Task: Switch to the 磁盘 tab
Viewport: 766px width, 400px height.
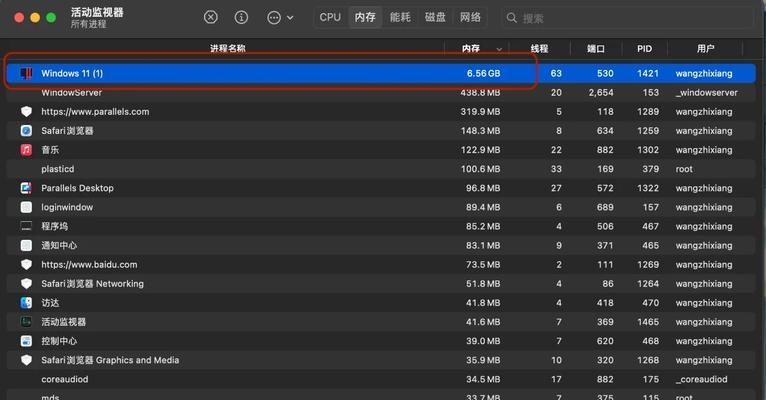Action: point(435,18)
